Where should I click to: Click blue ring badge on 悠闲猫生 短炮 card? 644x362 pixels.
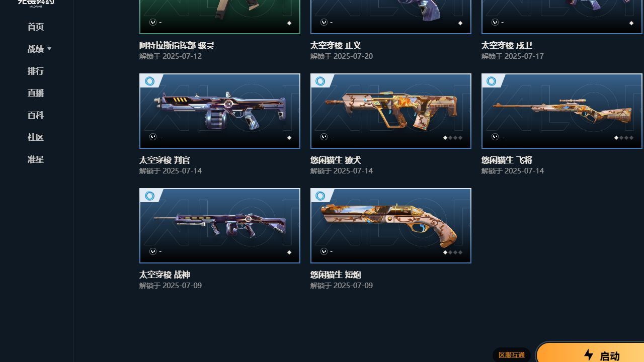click(x=320, y=196)
